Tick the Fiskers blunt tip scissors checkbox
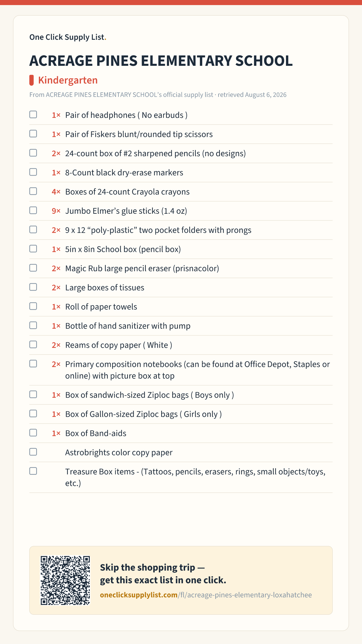This screenshot has width=362, height=644. [x=33, y=134]
